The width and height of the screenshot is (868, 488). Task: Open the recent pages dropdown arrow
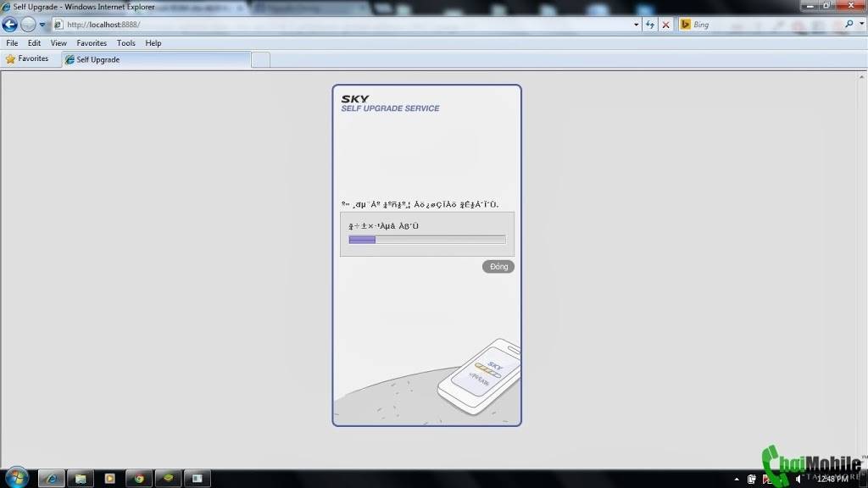click(x=42, y=25)
